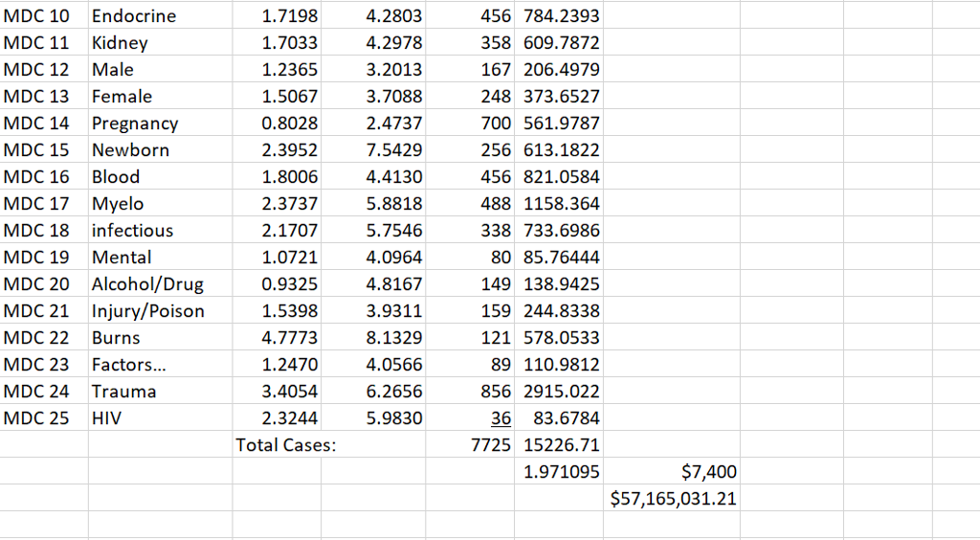980x540 pixels.
Task: Click the Blood cell
Action: point(160,177)
